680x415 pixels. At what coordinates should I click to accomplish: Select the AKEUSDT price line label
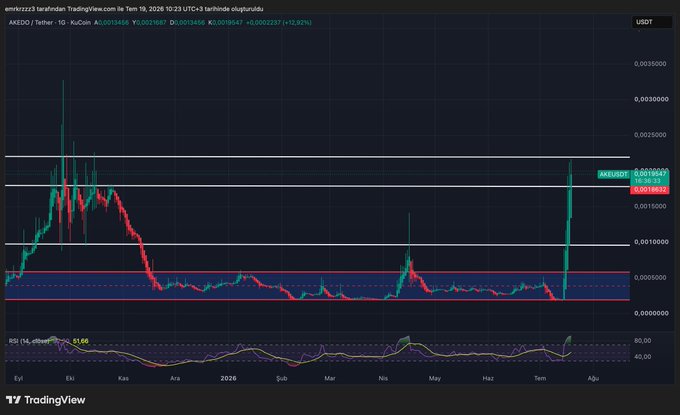point(613,174)
